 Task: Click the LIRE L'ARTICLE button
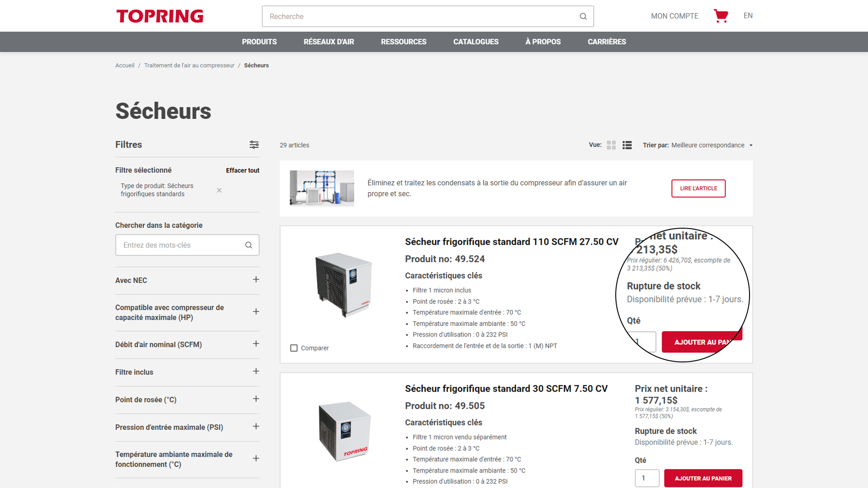click(x=698, y=188)
